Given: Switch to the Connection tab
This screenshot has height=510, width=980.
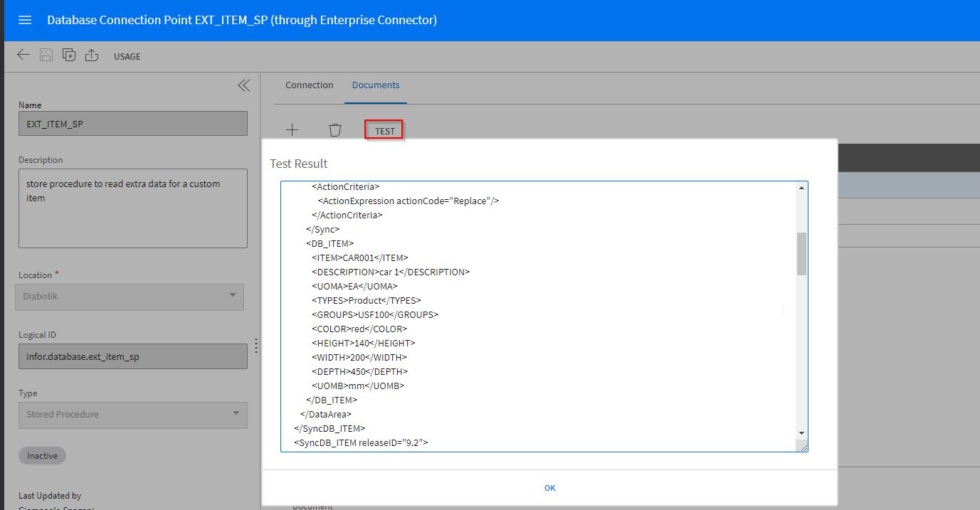Looking at the screenshot, I should pyautogui.click(x=309, y=85).
